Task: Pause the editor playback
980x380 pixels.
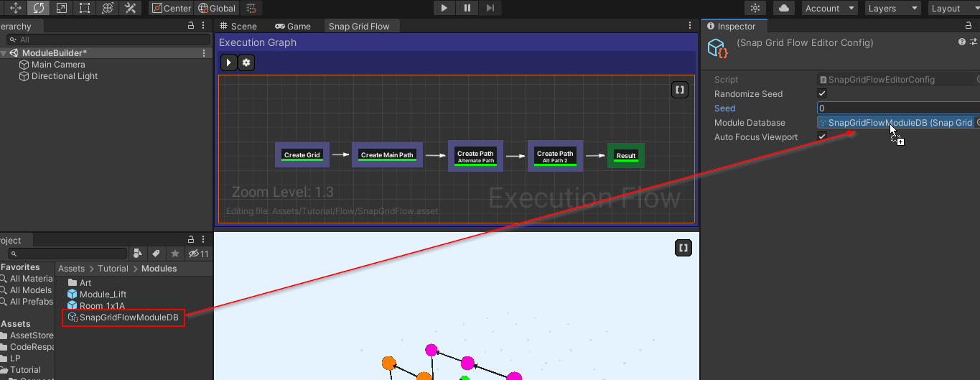Action: tap(467, 8)
